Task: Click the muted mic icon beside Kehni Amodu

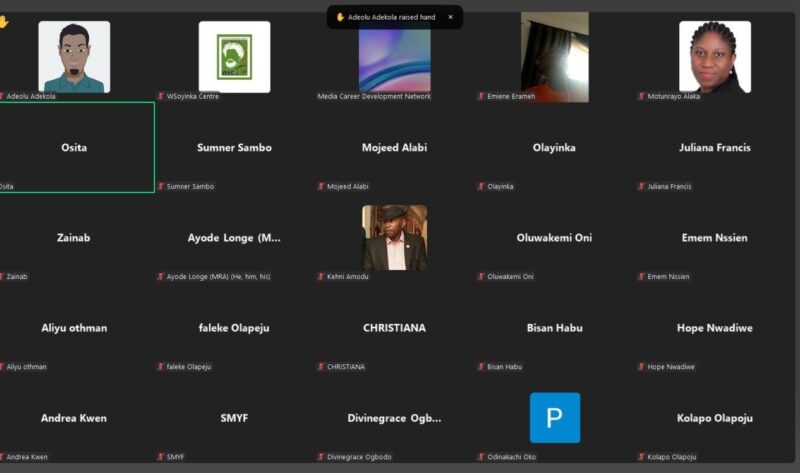Action: click(x=321, y=276)
